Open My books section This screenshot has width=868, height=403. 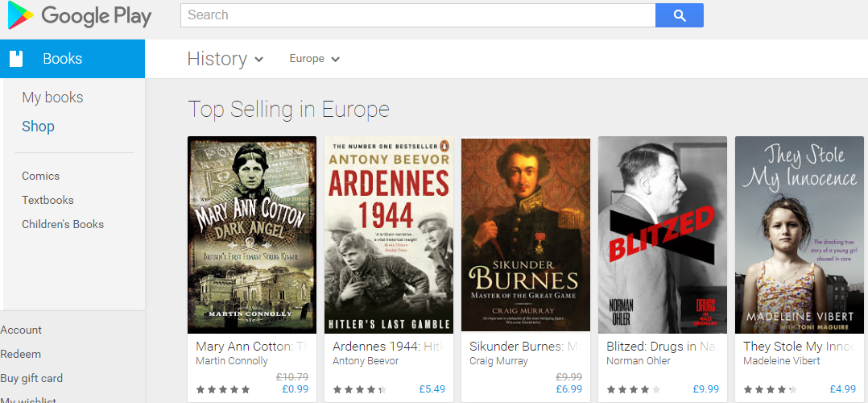53,98
